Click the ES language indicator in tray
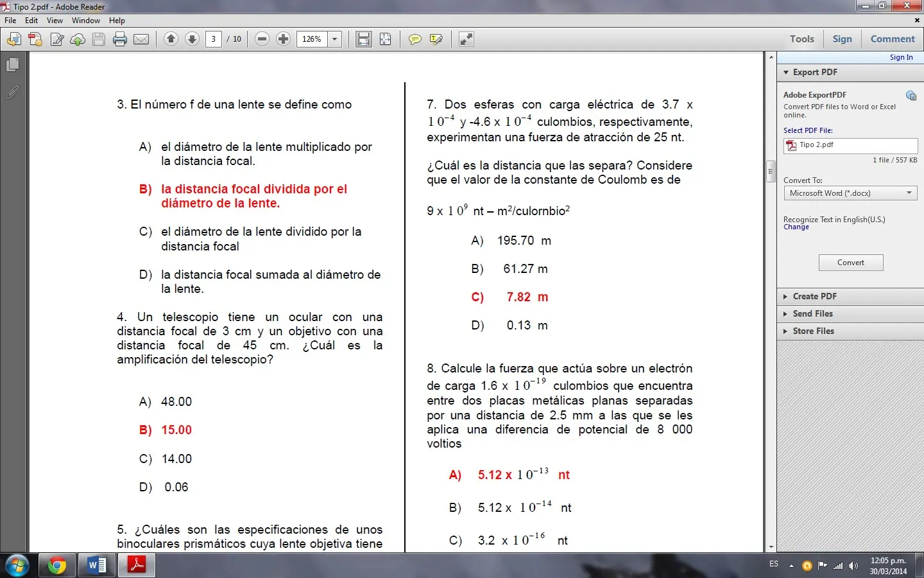This screenshot has width=924, height=578. tap(774, 564)
